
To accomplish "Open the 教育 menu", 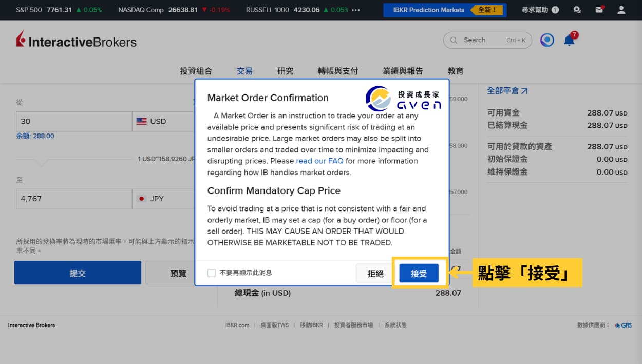I will point(456,71).
